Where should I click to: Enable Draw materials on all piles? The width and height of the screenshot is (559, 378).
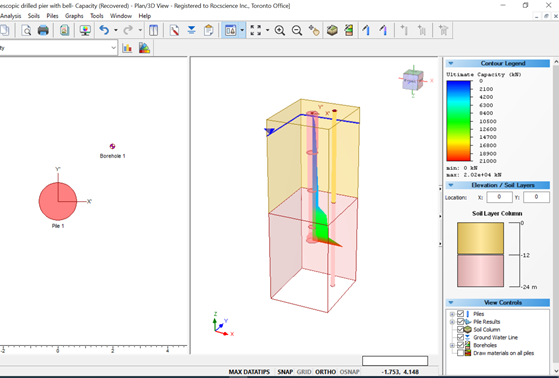coord(460,353)
